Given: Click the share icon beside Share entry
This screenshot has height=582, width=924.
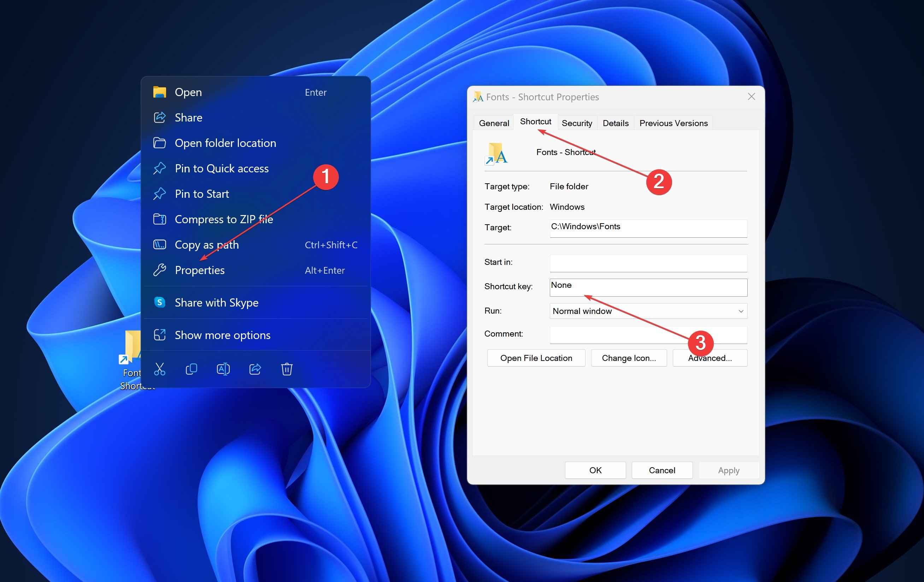Looking at the screenshot, I should point(160,117).
